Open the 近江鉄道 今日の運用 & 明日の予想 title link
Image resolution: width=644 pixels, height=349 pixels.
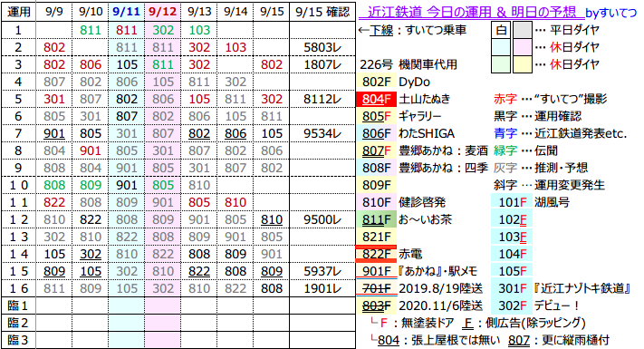(472, 13)
